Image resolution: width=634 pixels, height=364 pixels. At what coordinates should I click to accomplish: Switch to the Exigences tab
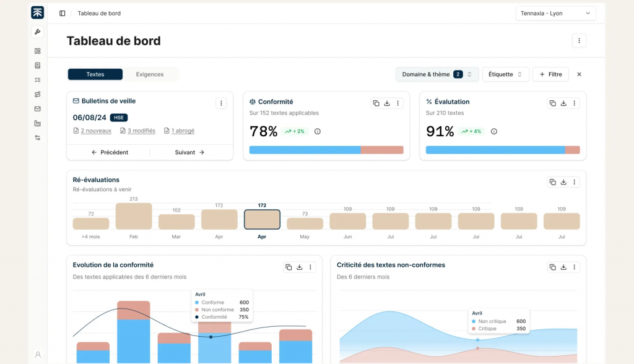pos(150,74)
